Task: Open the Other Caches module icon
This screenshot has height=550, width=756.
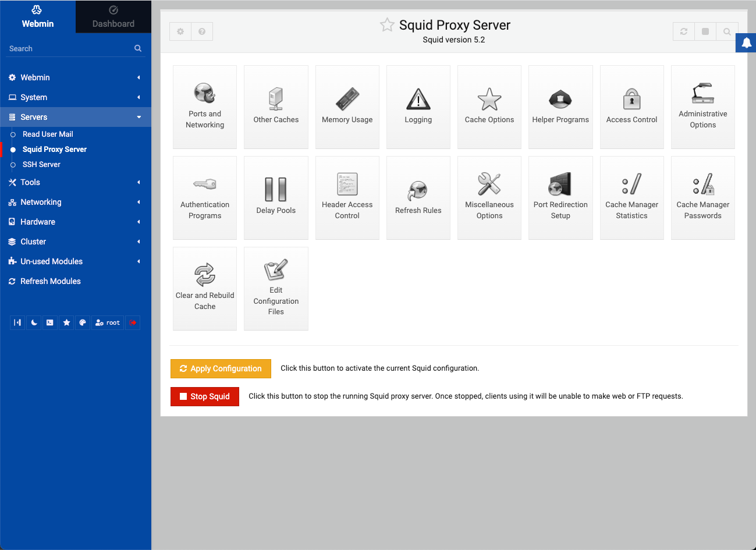Action: 276,107
